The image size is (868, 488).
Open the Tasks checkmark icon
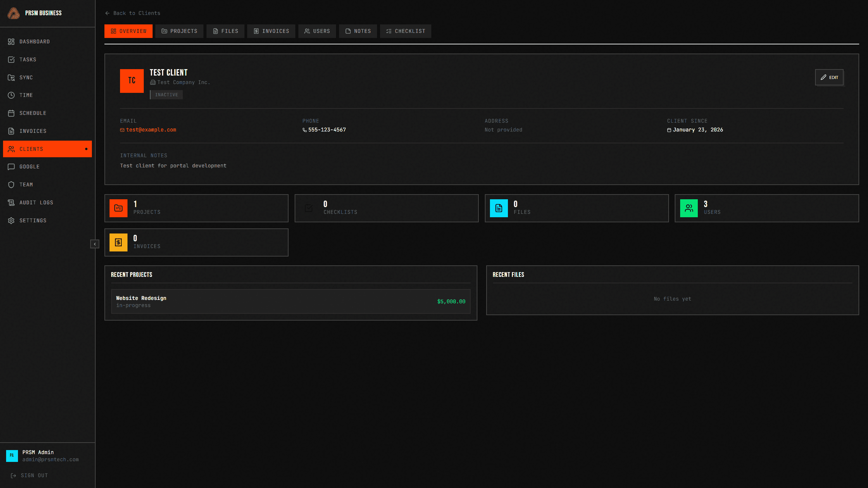click(11, 60)
